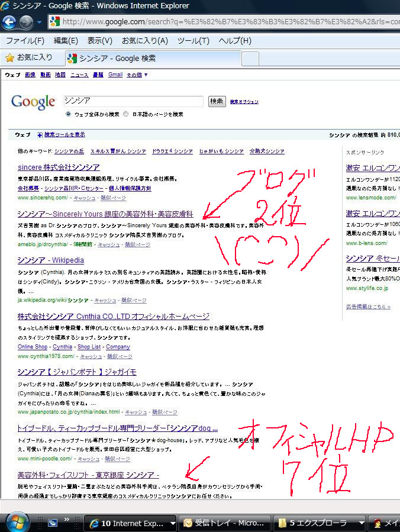Click related keyword シンシアの丘
This screenshot has height=532, width=400.
point(69,151)
